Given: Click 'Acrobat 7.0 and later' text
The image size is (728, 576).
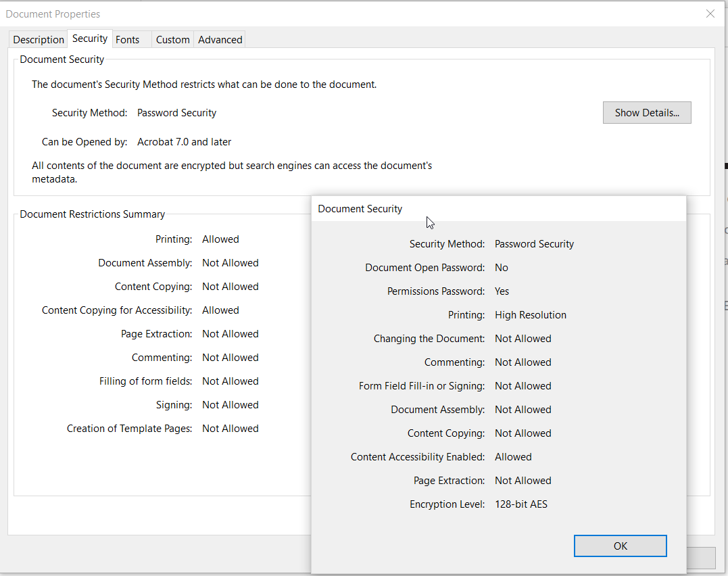Looking at the screenshot, I should tap(185, 142).
